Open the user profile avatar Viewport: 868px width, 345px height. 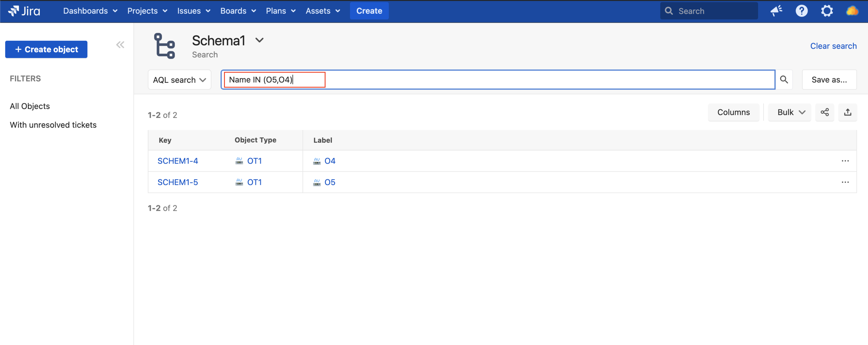coord(852,11)
